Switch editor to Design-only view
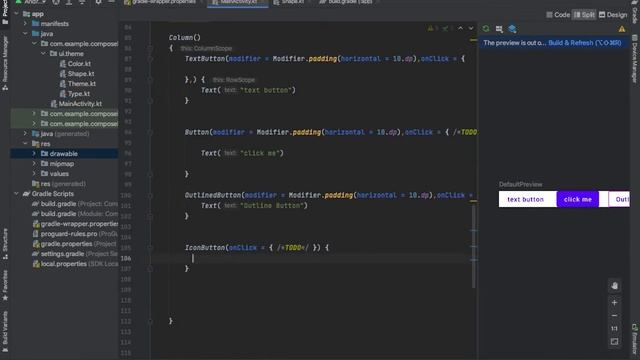The image size is (640, 360). click(613, 15)
